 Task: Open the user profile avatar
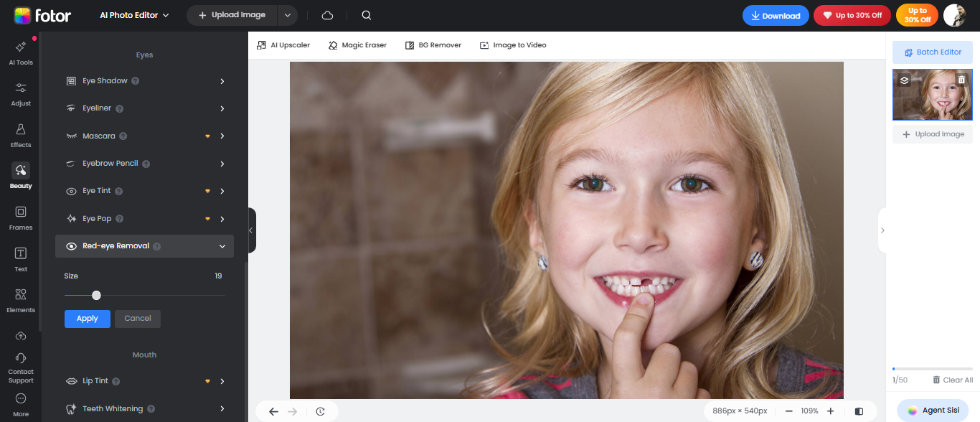(954, 15)
